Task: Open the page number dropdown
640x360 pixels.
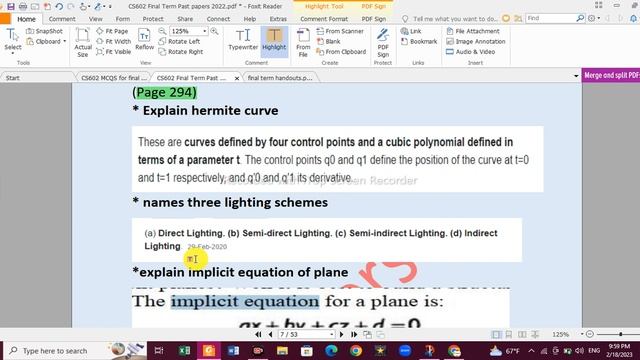Action: (331, 334)
